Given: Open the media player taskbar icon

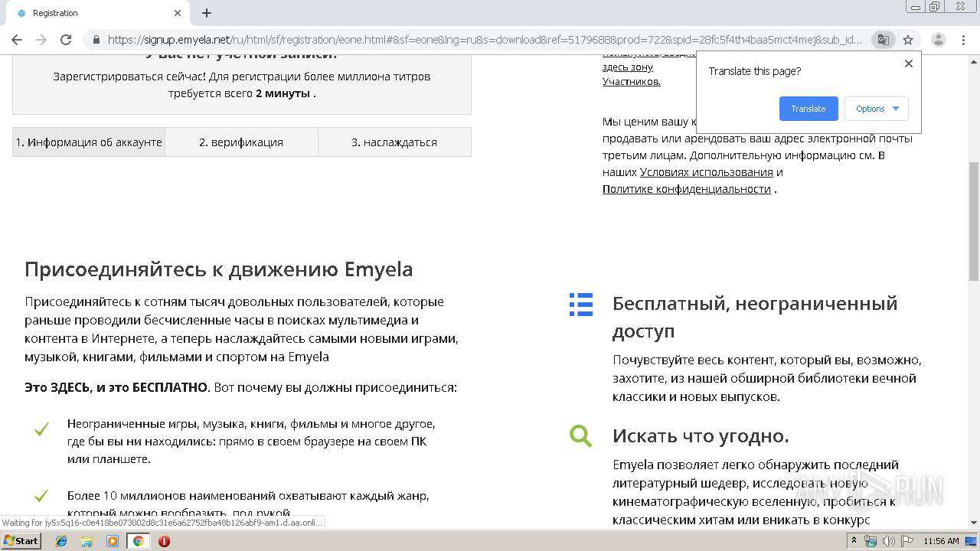Looking at the screenshot, I should coord(113,541).
